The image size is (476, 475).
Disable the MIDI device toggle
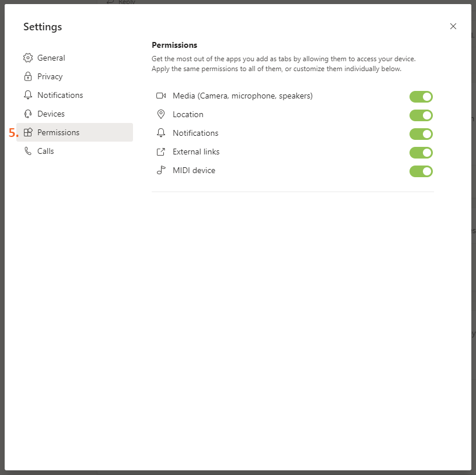point(421,171)
